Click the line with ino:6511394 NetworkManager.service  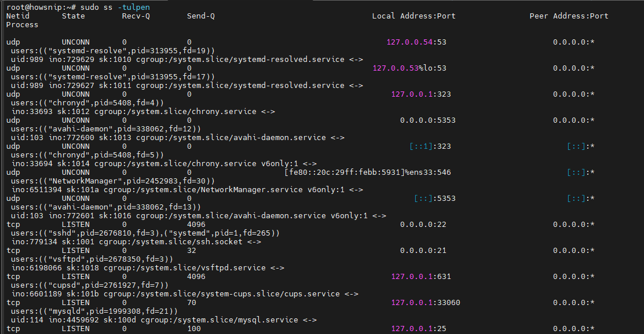[187, 189]
